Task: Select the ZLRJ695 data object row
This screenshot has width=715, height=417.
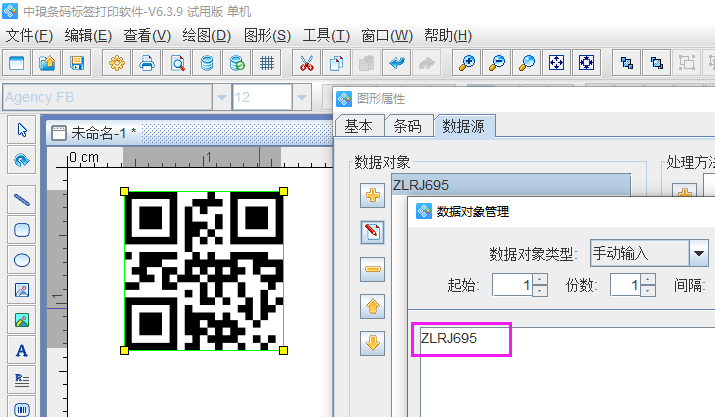Action: pos(511,185)
